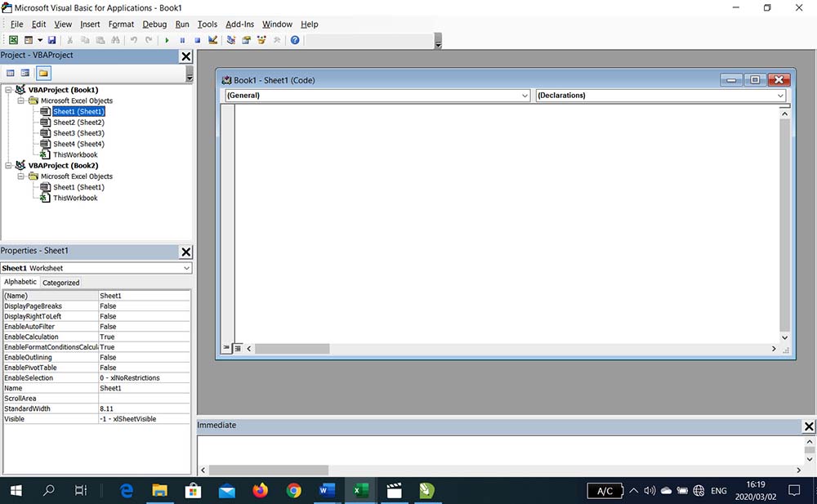
Task: Open the Insert object dropdown arrow in toolbar
Action: point(39,40)
